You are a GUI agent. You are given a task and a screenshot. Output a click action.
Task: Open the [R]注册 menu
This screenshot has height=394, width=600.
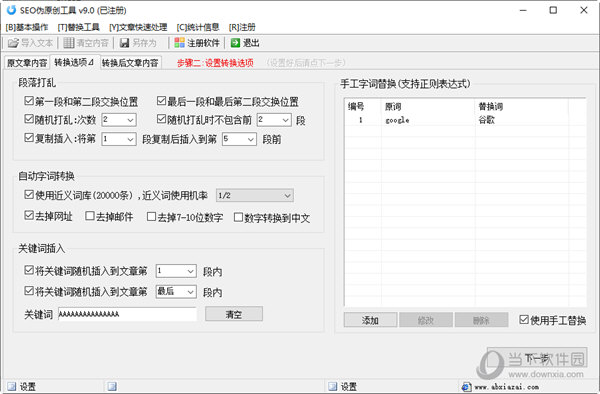pos(242,27)
